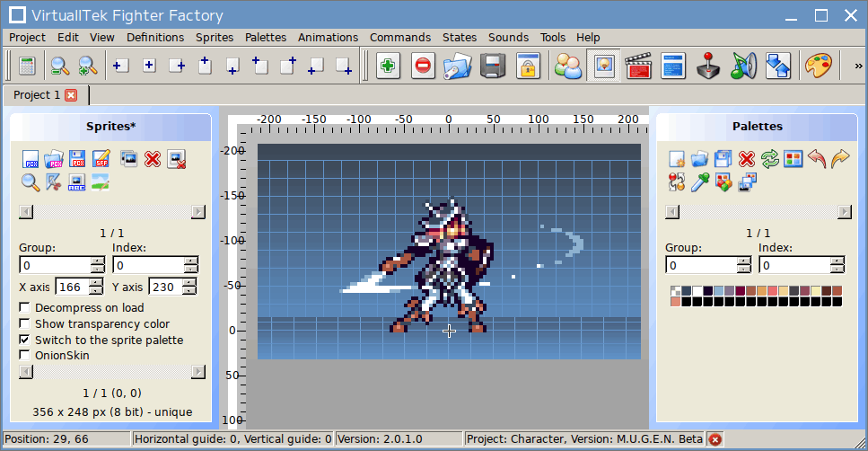Open a palette file from the folder icon

pos(700,159)
